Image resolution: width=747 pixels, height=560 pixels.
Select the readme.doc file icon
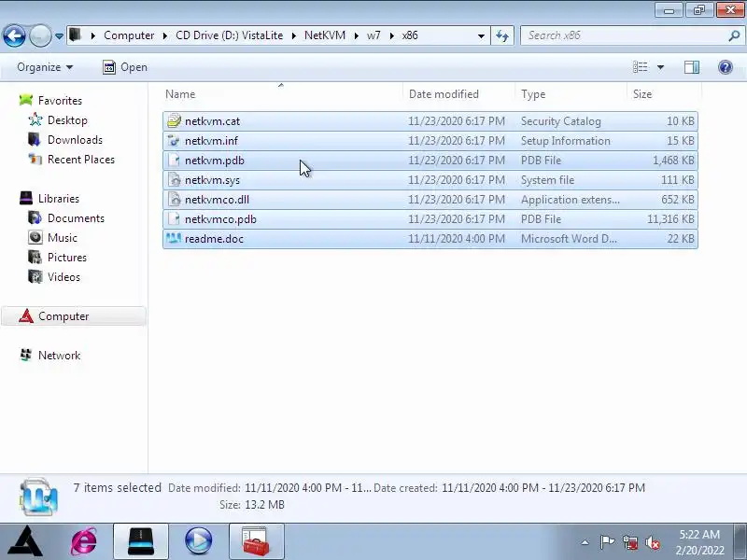[x=175, y=239]
